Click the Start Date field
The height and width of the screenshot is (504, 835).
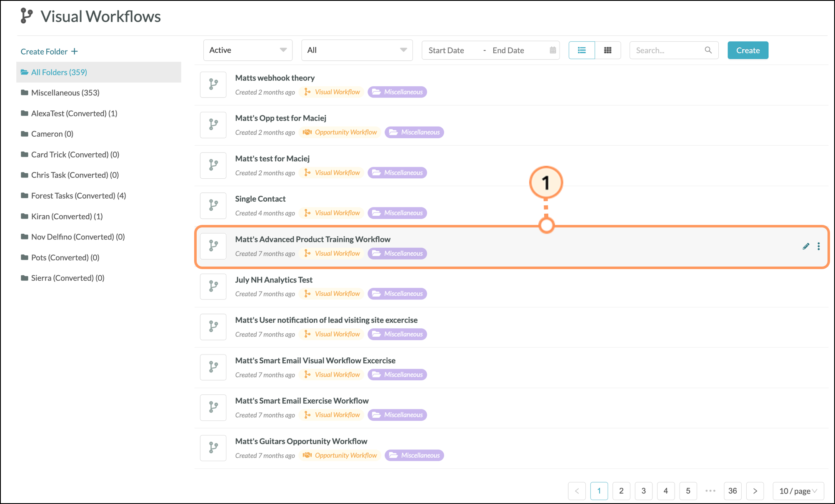click(x=446, y=50)
